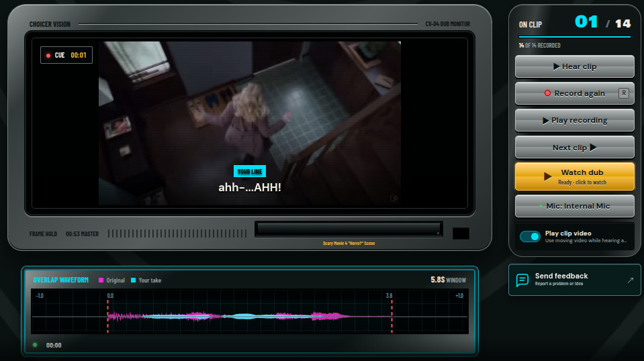644x361 pixels.
Task: Click the YOUR LINE label
Action: point(250,172)
